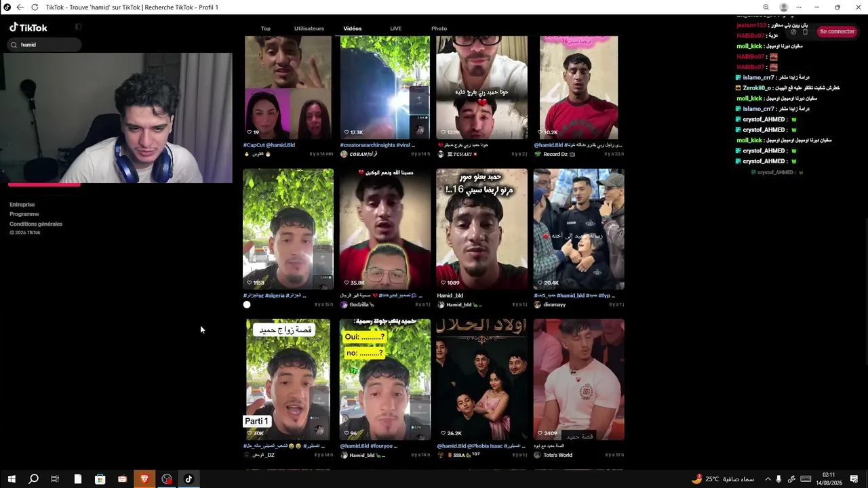Click the @hamid.Bld #fouryou caption

(368, 446)
